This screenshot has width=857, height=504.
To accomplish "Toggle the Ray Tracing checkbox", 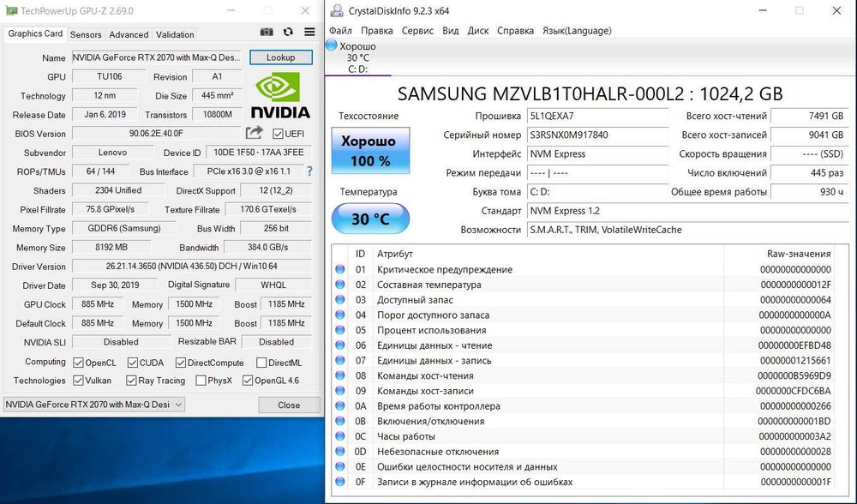I will [131, 381].
